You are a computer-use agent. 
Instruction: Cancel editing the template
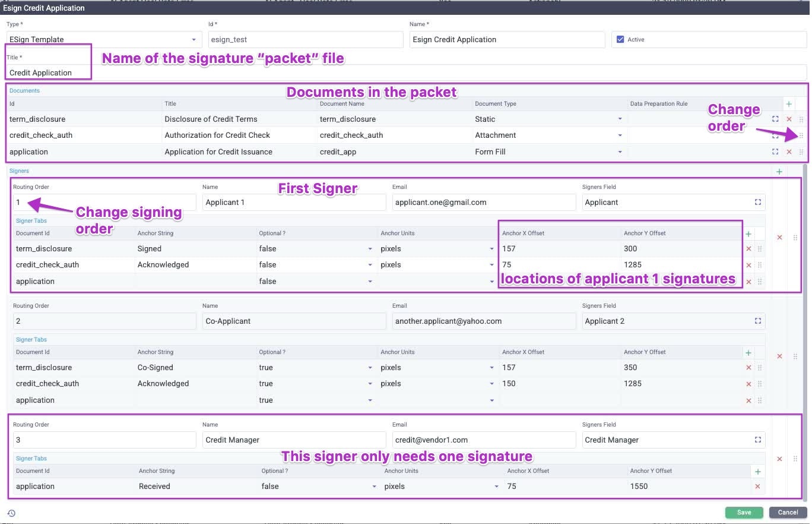click(787, 512)
